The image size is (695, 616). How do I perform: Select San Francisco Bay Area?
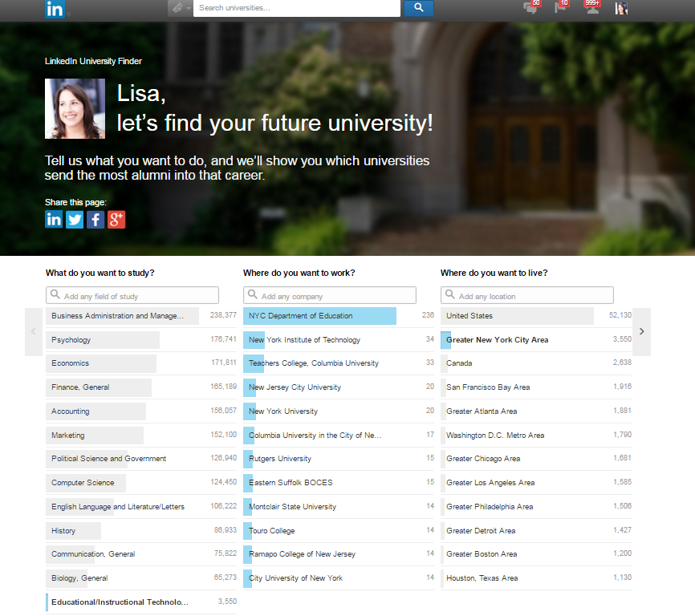[536, 387]
